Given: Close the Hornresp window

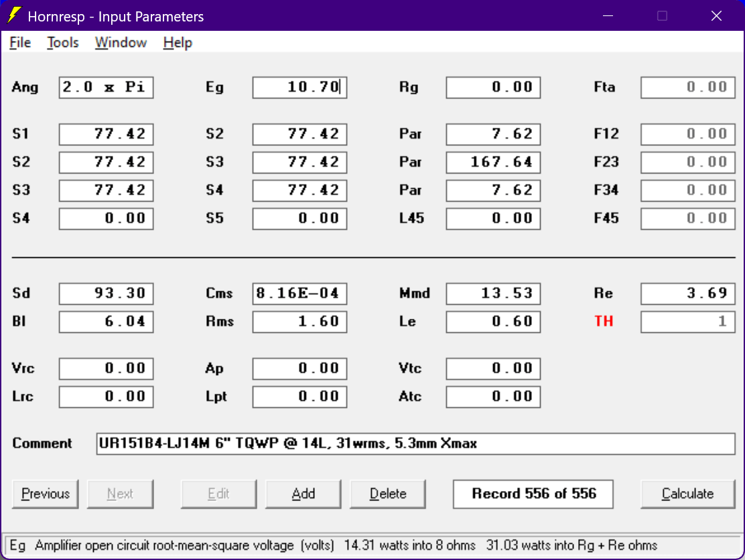Looking at the screenshot, I should click(x=716, y=15).
